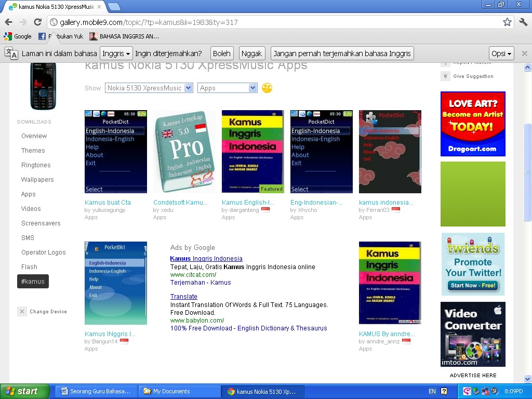The width and height of the screenshot is (532, 399).
Task: Open BAHASA INGGRIS bookmark
Action: 124,36
